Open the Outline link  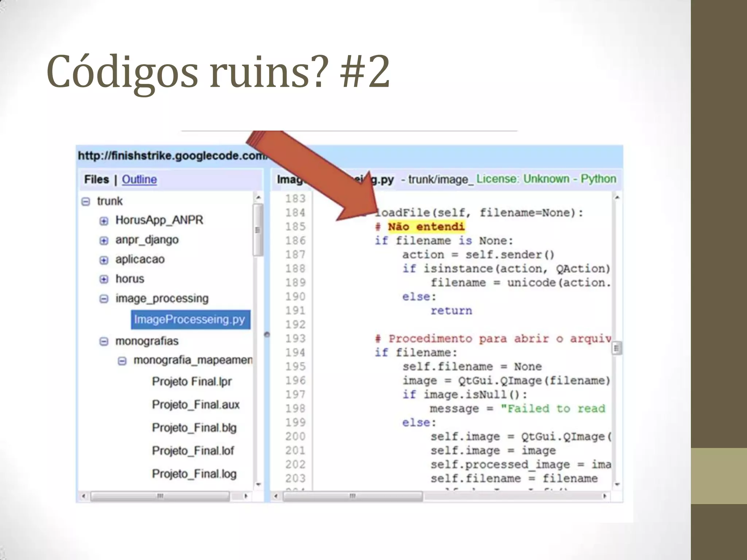click(139, 179)
